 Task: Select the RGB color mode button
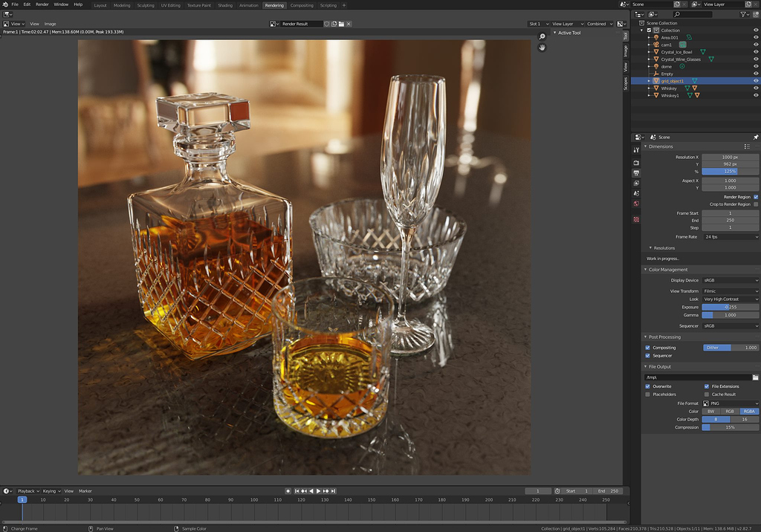[730, 411]
